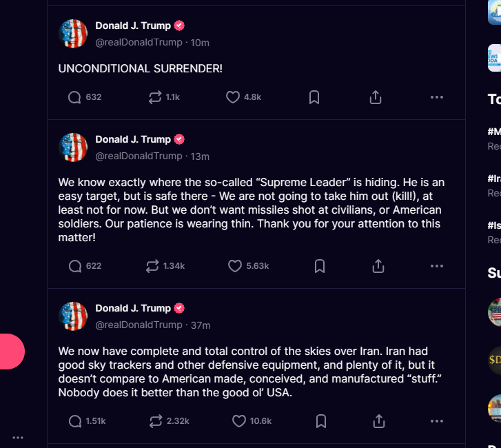Viewport: 501px width, 448px height.
Task: Open @realDonaldTrump handle on 37m post
Action: [x=139, y=325]
